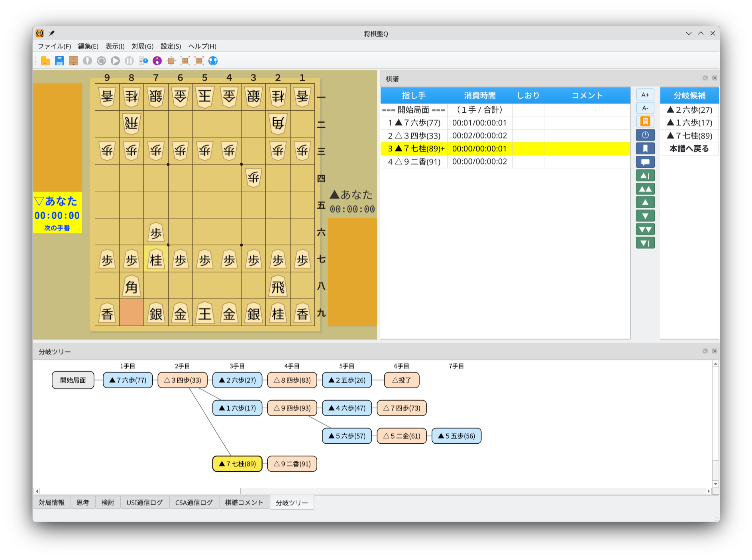Open the ファイル(F) menu
Viewport: 752px width, 560px height.
pyautogui.click(x=54, y=46)
